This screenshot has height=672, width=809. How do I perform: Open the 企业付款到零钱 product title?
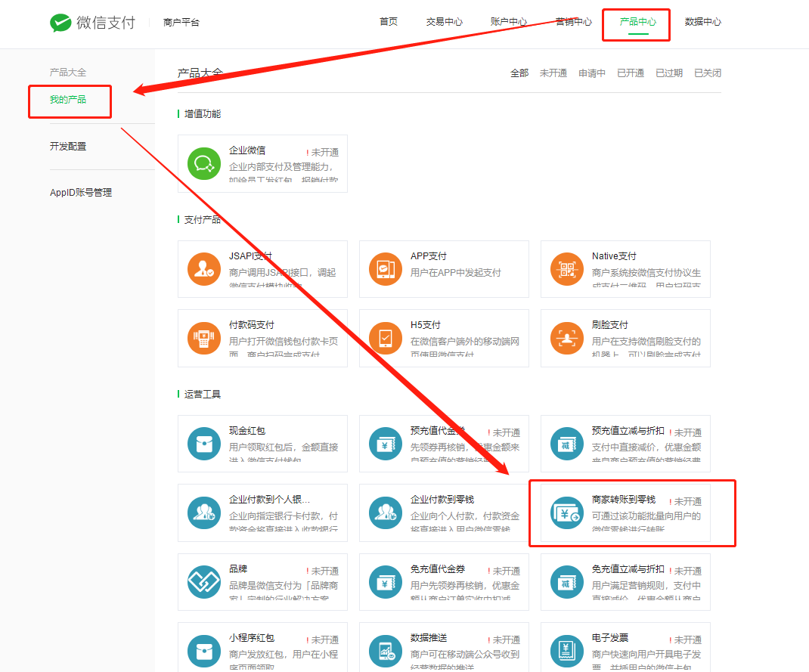coord(442,500)
